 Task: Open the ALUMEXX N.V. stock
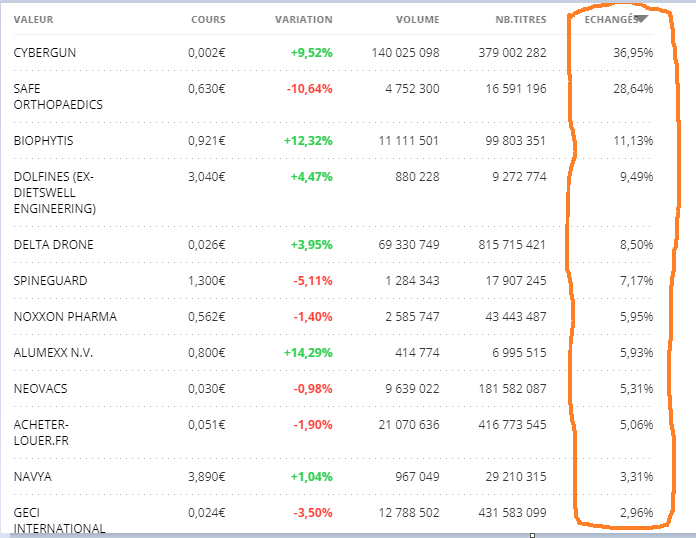[x=53, y=352]
